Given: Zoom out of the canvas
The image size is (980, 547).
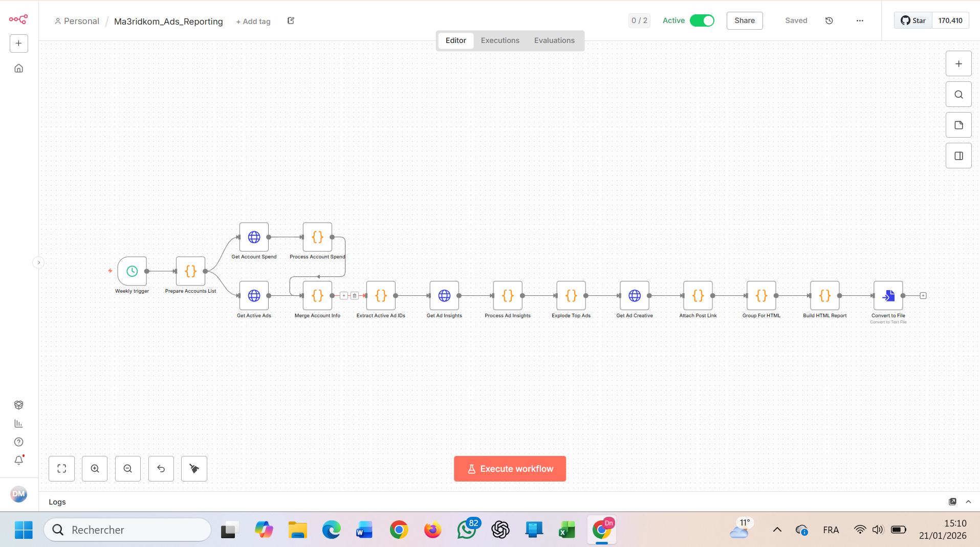Looking at the screenshot, I should (127, 468).
